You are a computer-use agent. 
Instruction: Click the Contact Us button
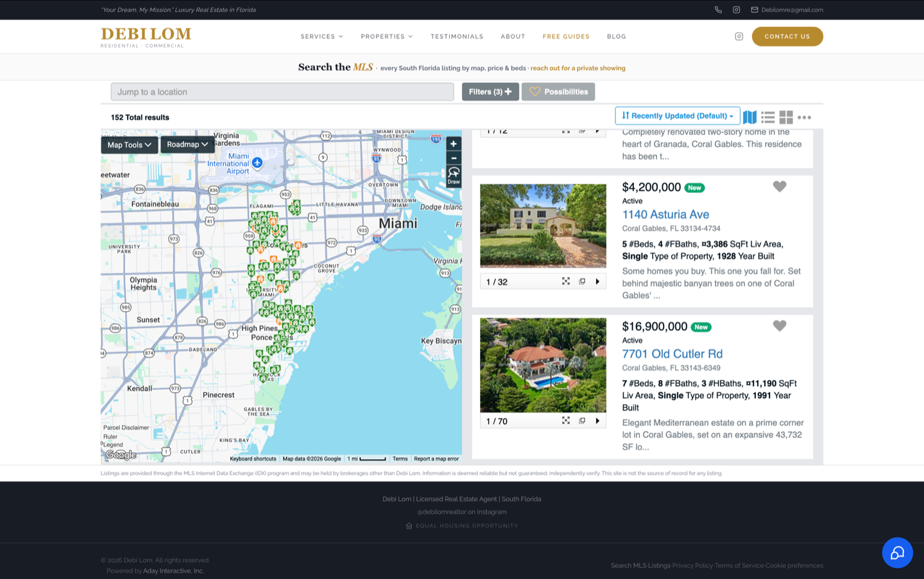(787, 37)
